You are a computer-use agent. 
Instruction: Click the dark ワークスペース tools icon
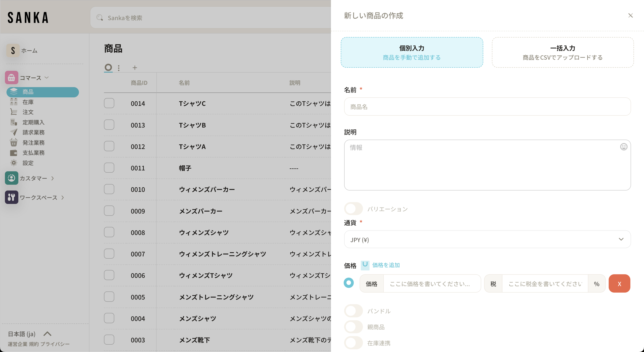tap(11, 197)
